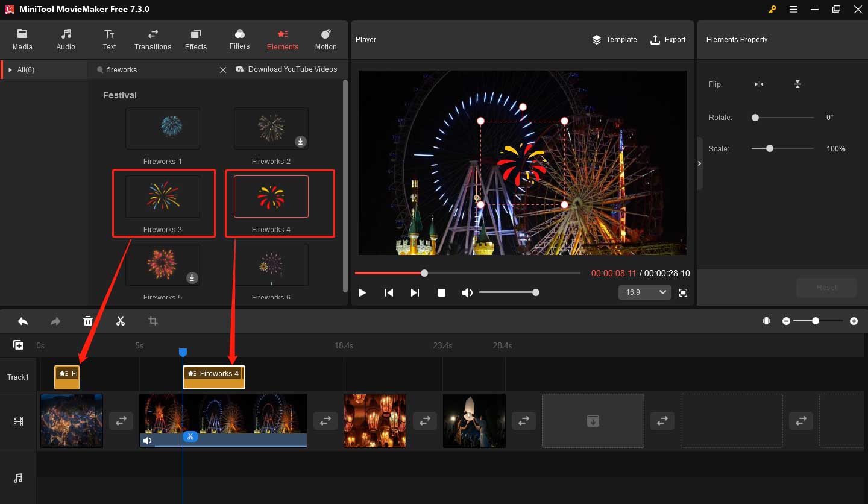Click the Scale slider handle
The image size is (868, 504).
pyautogui.click(x=770, y=148)
